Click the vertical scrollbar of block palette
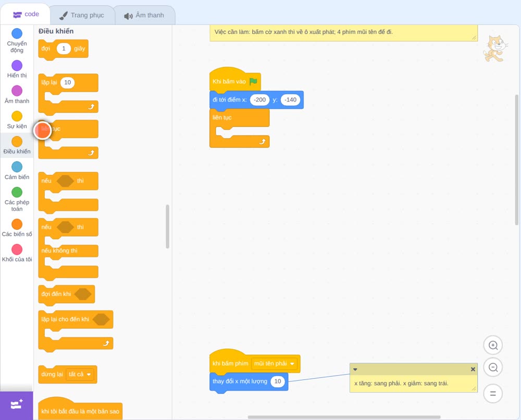This screenshot has width=521, height=420. 167,226
